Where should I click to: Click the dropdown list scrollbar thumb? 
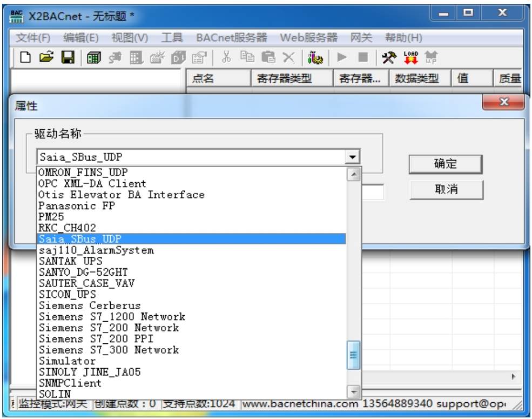point(354,355)
